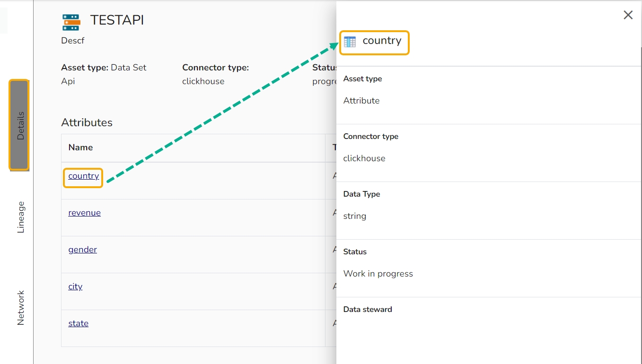Open the country attribute link
Image resolution: width=642 pixels, height=364 pixels.
[x=84, y=176]
